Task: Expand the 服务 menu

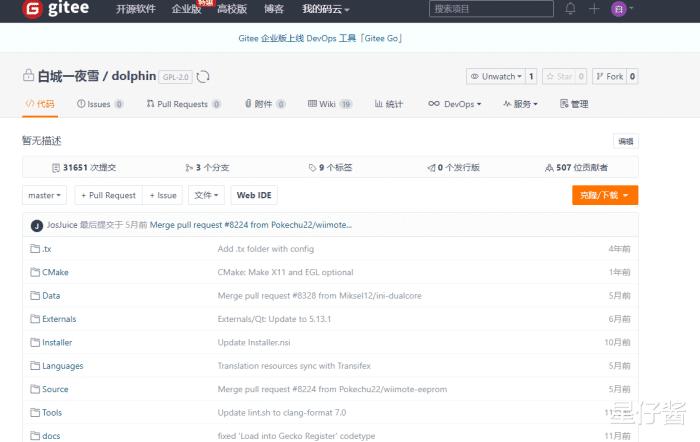Action: click(x=520, y=104)
